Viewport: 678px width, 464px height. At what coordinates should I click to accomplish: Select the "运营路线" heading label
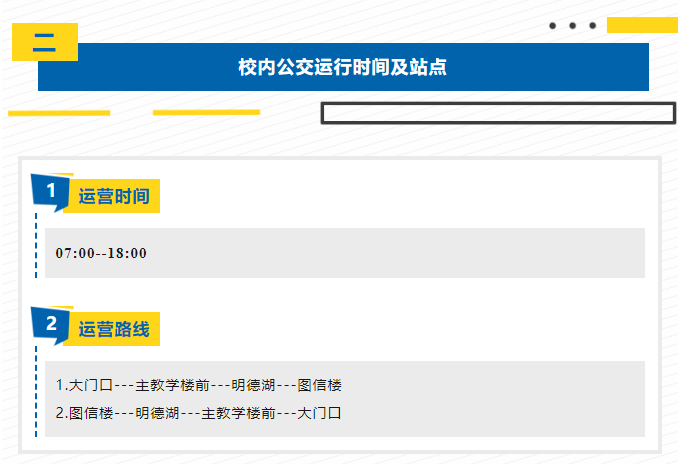click(x=113, y=329)
